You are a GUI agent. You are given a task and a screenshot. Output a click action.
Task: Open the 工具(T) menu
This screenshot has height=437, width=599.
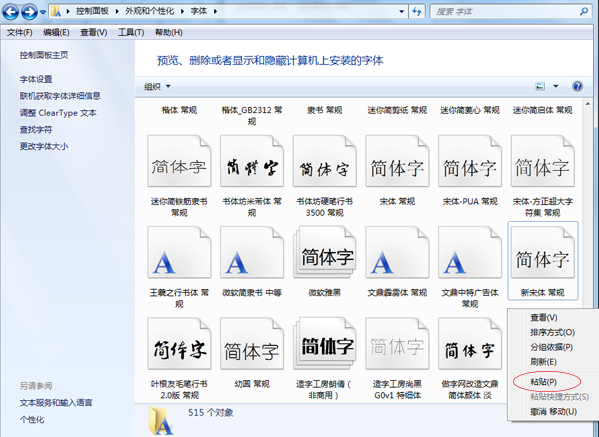point(131,33)
